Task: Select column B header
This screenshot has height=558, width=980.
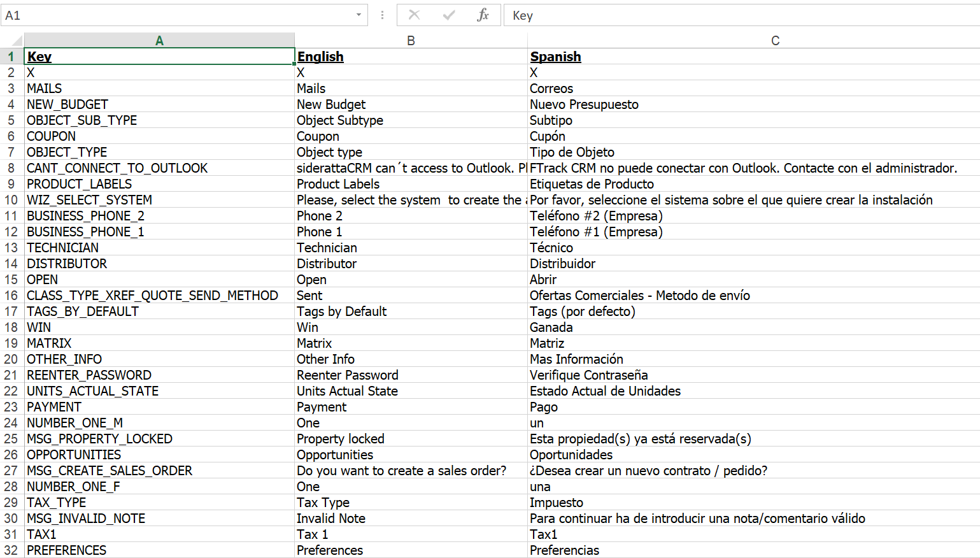Action: tap(411, 41)
